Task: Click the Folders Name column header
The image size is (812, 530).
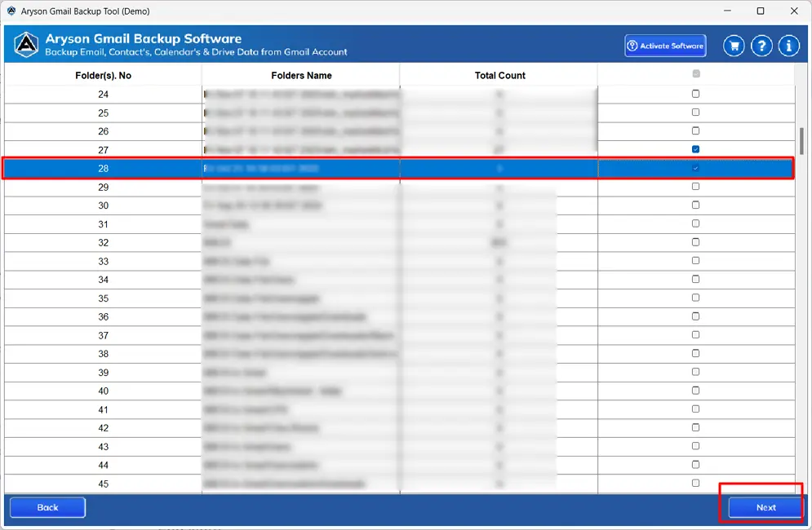Action: pyautogui.click(x=301, y=76)
